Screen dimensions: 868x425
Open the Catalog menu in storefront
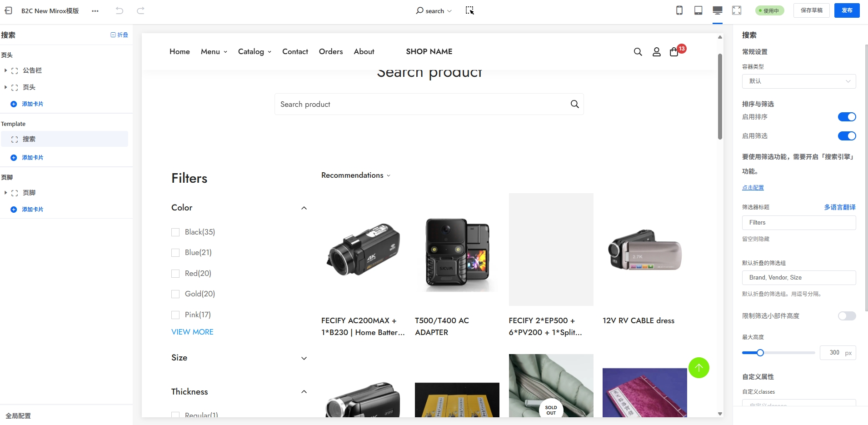(254, 52)
